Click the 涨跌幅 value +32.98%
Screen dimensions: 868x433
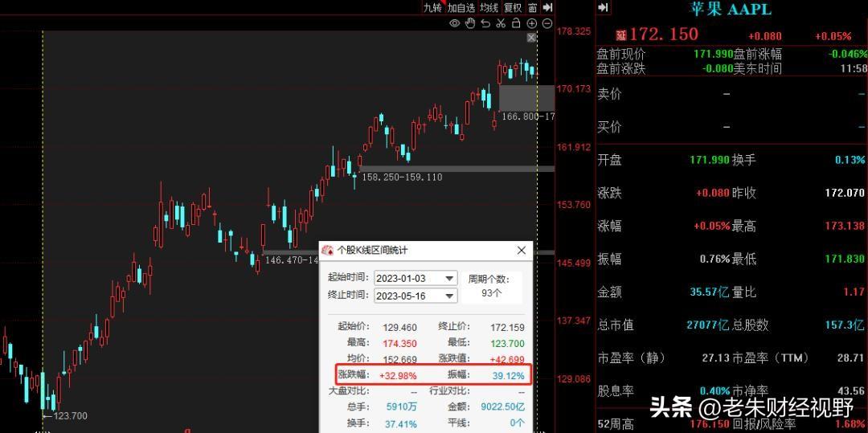pos(398,375)
